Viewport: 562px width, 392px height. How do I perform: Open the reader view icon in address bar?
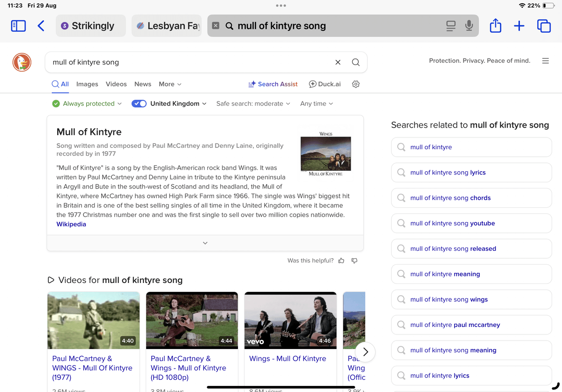click(x=451, y=26)
